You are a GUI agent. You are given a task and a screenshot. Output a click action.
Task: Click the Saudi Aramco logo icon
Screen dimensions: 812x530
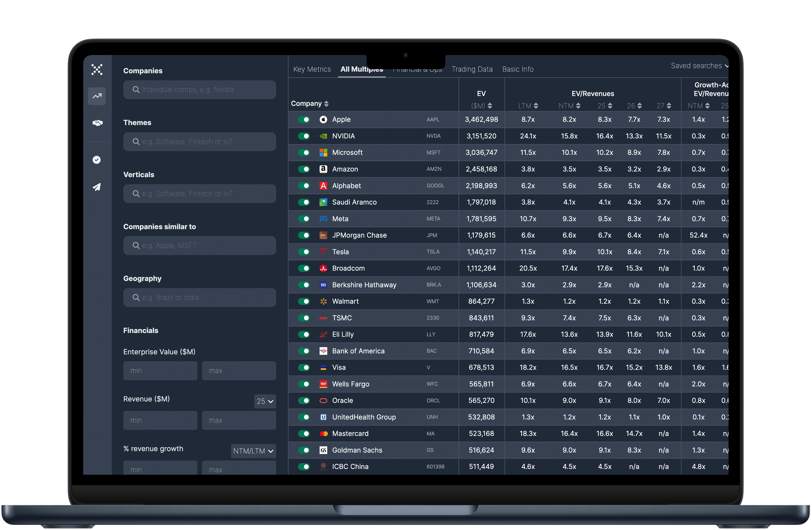(323, 202)
